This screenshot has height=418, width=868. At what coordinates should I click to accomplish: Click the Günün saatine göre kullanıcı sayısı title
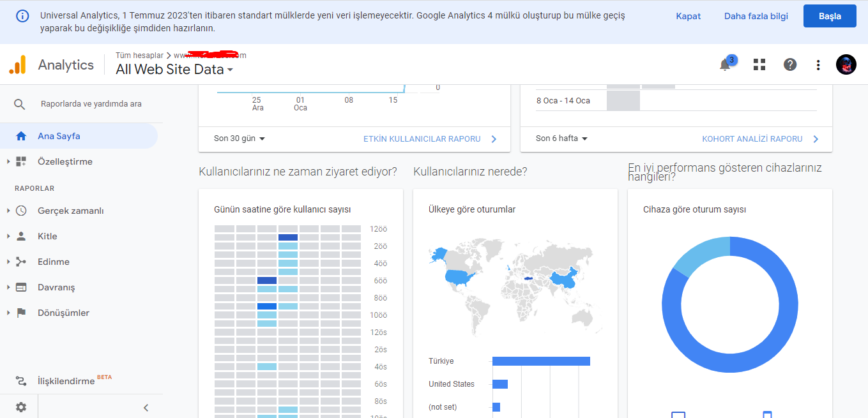click(x=282, y=209)
